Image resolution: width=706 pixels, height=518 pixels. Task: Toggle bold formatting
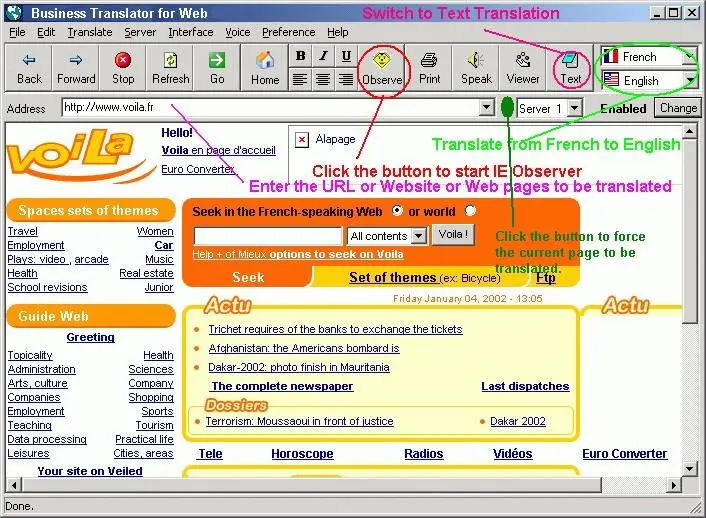click(x=300, y=56)
